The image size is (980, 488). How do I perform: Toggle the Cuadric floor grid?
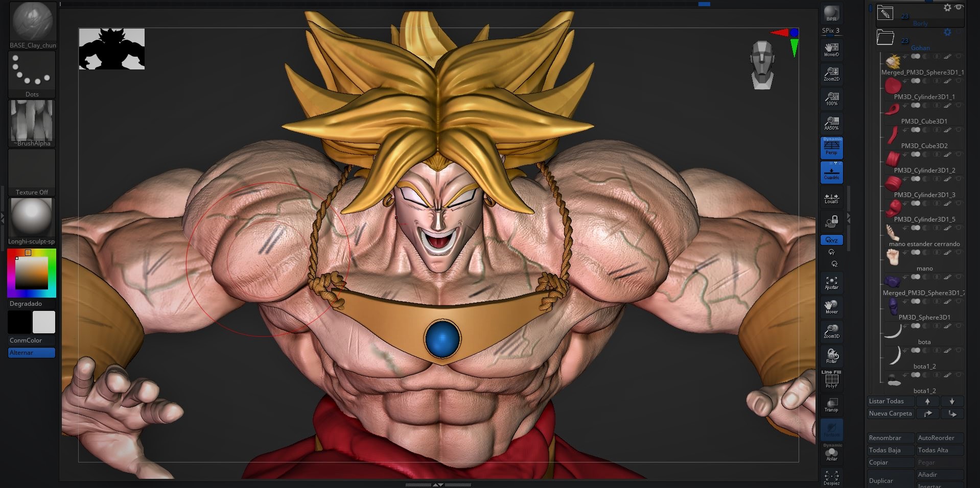coord(831,173)
